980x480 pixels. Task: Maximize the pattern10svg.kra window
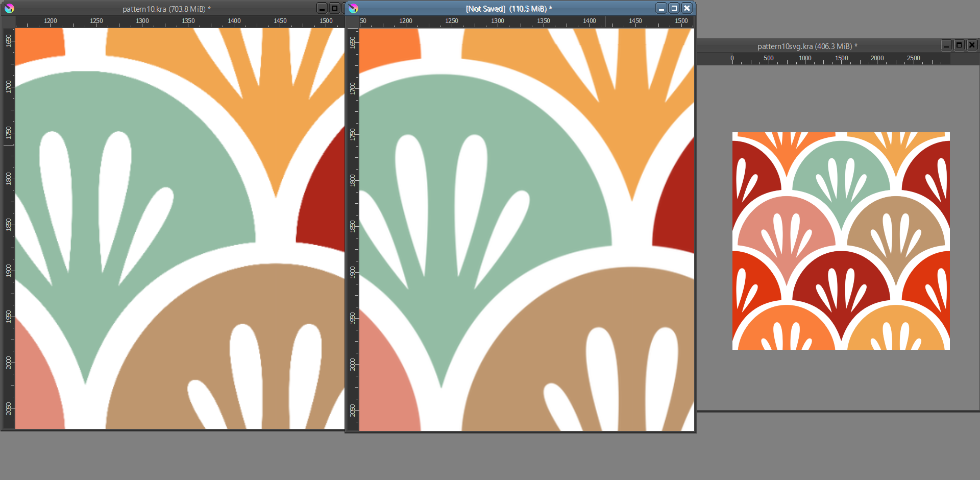point(959,45)
